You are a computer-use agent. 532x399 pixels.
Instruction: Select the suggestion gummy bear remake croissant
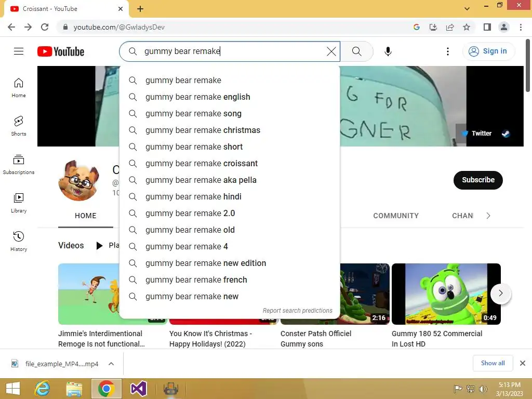tap(230, 164)
